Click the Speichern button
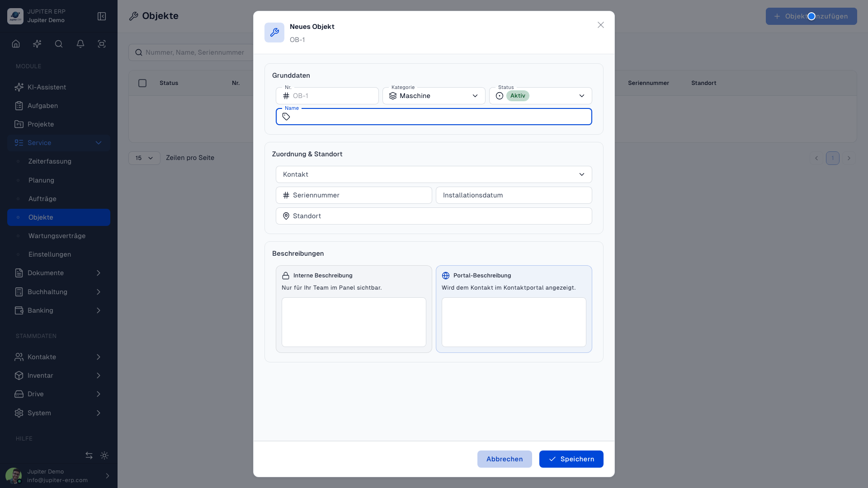The width and height of the screenshot is (868, 488). 571,459
